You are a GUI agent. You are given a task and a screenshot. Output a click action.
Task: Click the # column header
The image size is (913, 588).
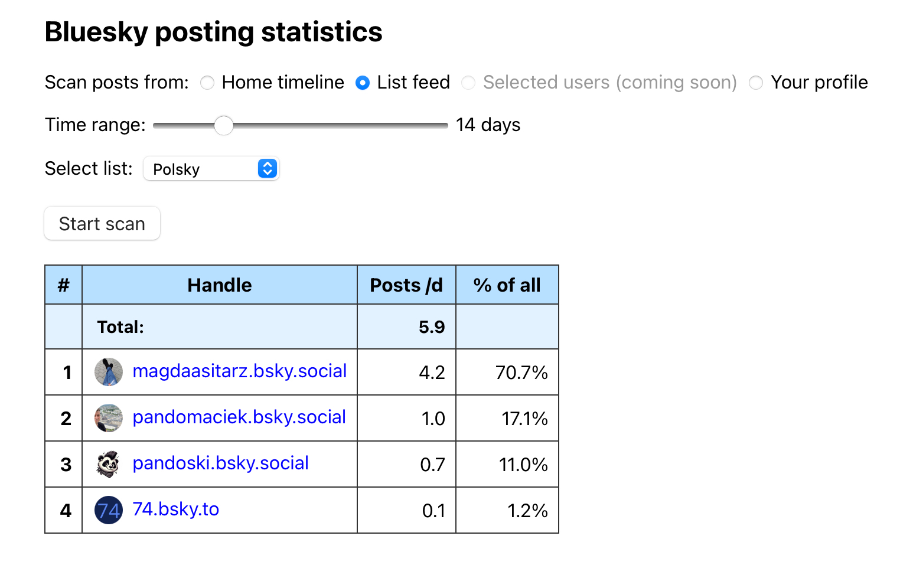[64, 285]
